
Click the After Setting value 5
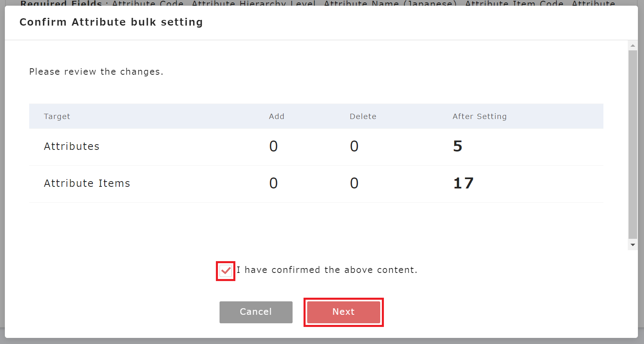tap(457, 147)
